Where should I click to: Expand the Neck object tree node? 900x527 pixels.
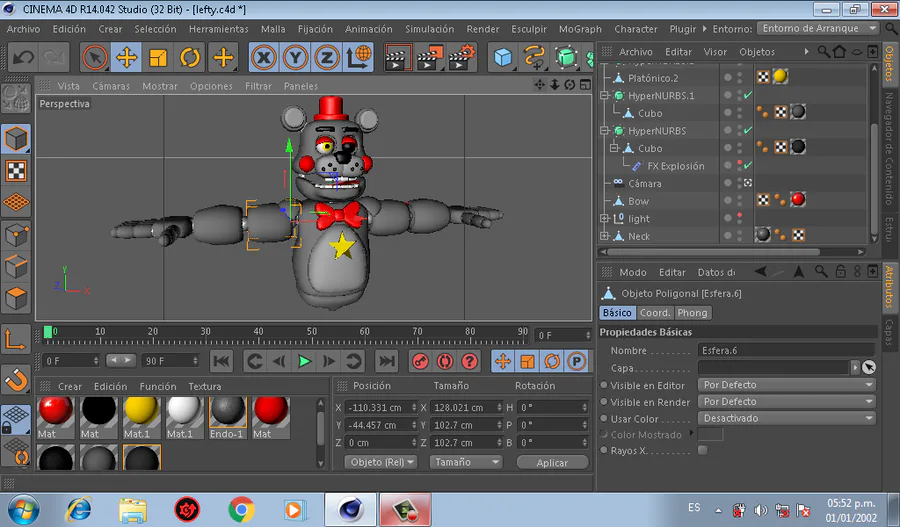pos(604,236)
